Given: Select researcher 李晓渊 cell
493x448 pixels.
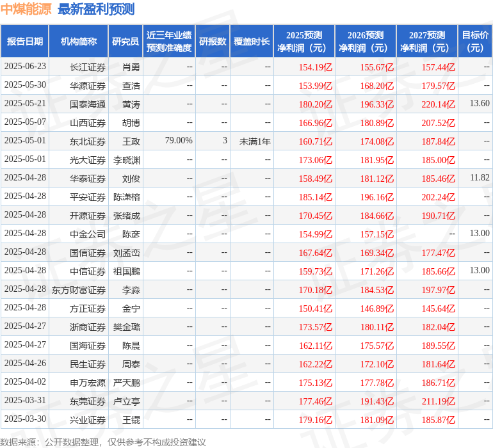Looking at the screenshot, I should click(127, 160).
